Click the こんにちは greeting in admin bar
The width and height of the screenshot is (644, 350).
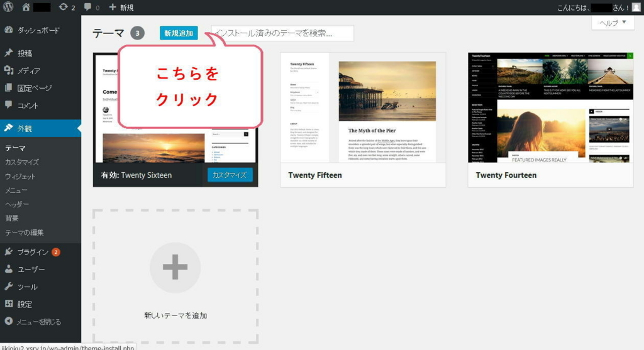pyautogui.click(x=593, y=8)
